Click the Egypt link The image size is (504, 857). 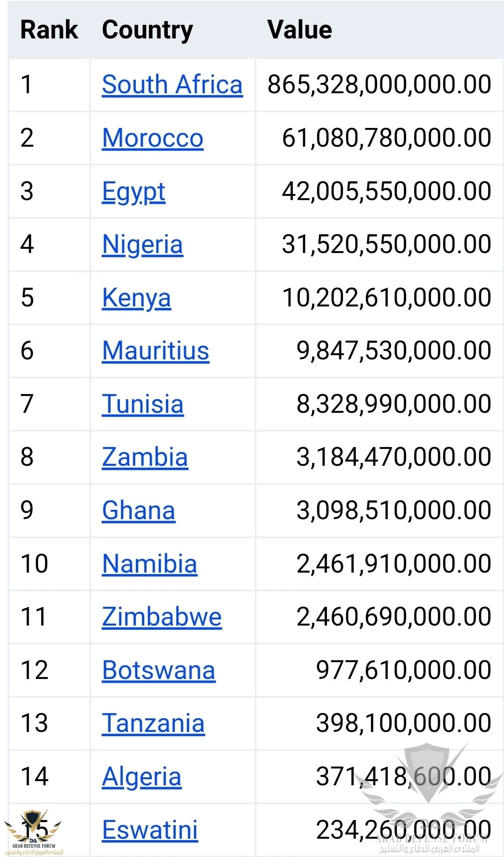coord(133,192)
